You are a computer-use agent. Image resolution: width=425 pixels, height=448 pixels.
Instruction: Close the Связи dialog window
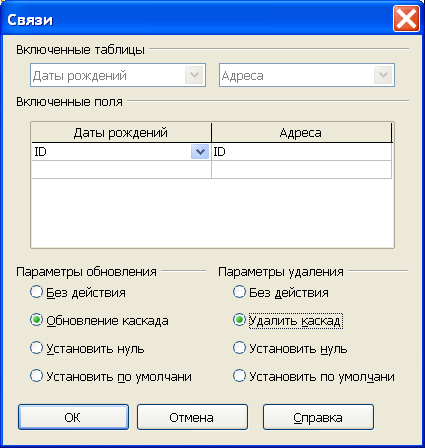(x=406, y=19)
